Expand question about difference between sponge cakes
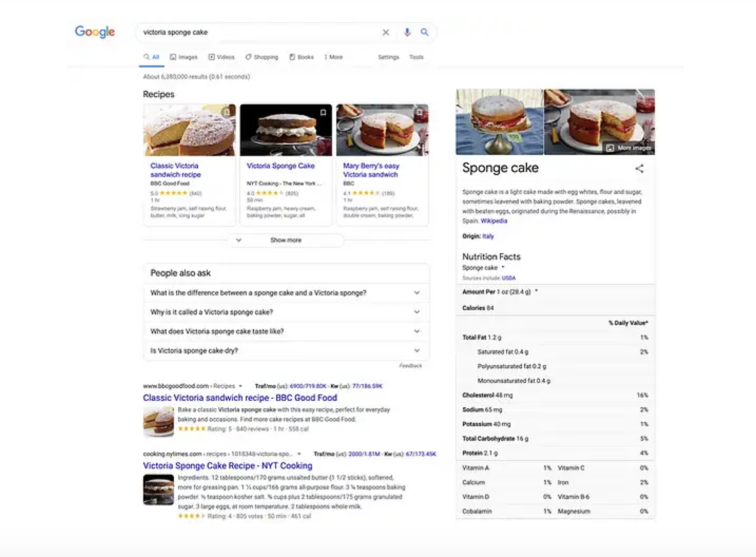The width and height of the screenshot is (756, 557). tap(286, 293)
